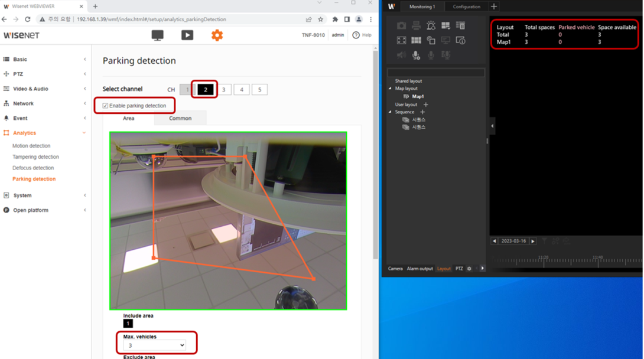The image size is (644, 359).
Task: Open the live monitor view icon
Action: (x=158, y=35)
